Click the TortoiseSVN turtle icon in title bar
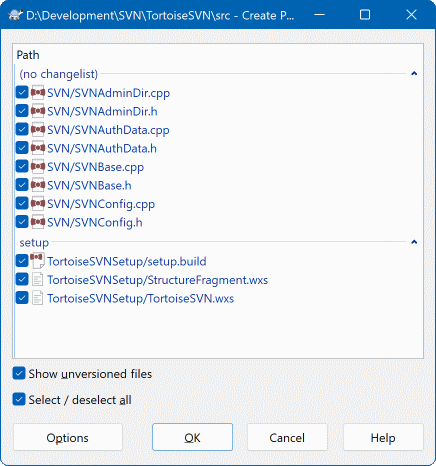 click(x=15, y=15)
